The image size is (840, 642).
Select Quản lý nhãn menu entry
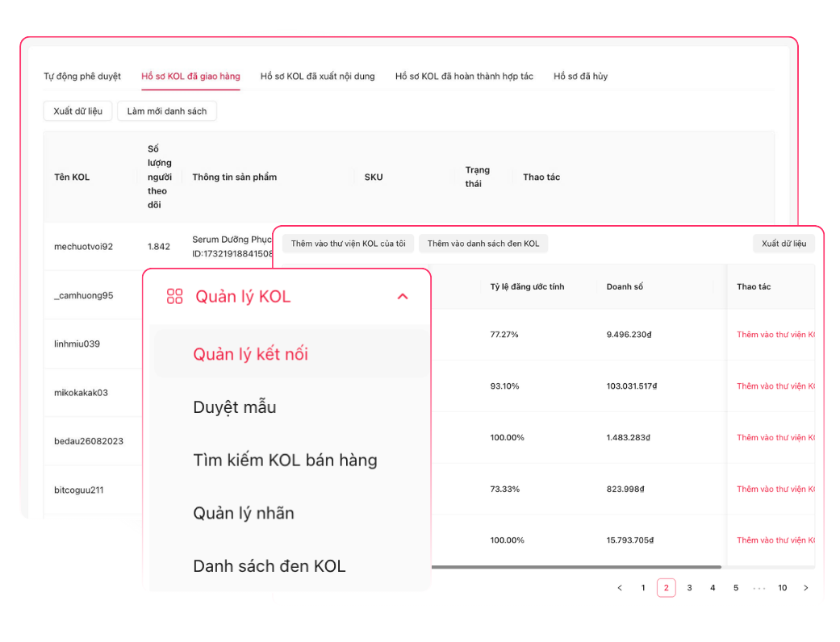click(244, 513)
